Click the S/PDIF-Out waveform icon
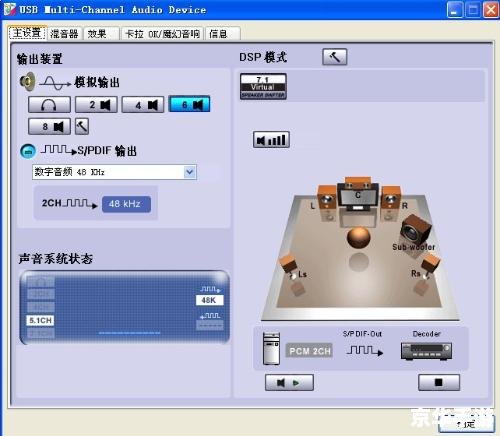The image size is (500, 436). coord(365,351)
